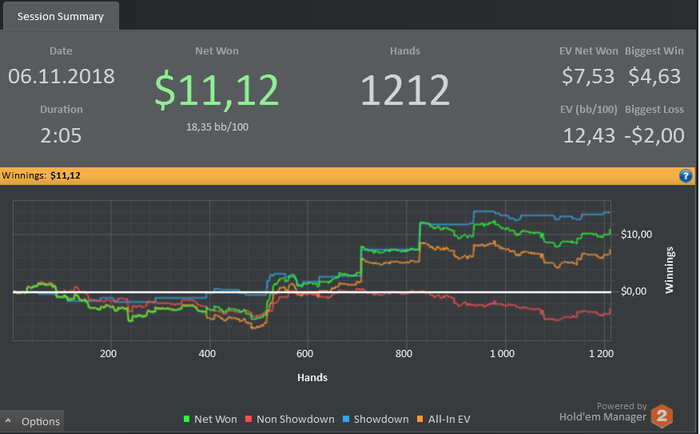Click the hands count 1212
The height and width of the screenshot is (434, 700).
pyautogui.click(x=405, y=90)
